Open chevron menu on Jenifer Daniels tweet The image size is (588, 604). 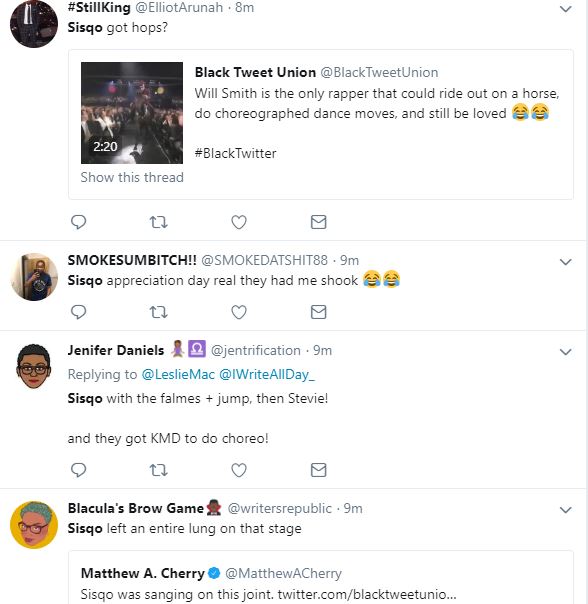565,352
